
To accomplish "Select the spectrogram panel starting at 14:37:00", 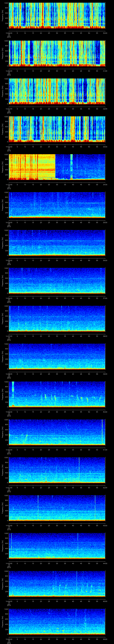I will 57,318.
